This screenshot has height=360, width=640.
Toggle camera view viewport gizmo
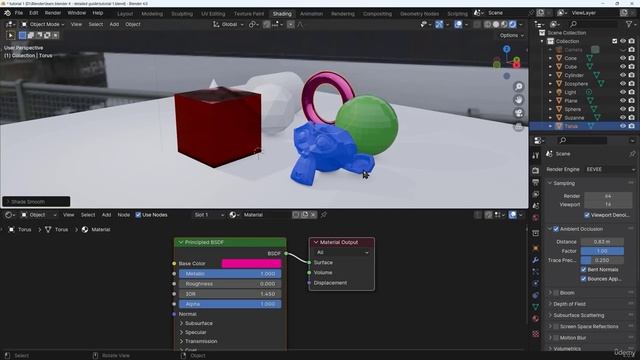pos(518,113)
